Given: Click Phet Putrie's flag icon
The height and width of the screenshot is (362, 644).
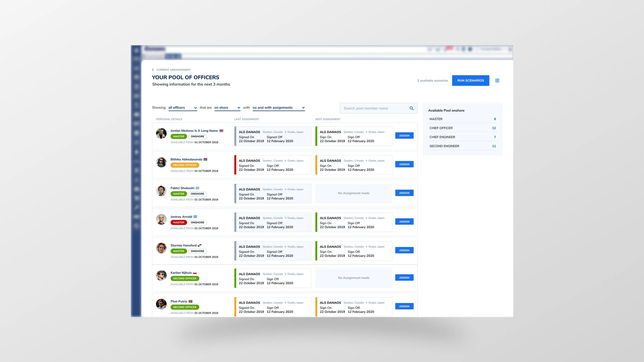Looking at the screenshot, I should tap(191, 301).
